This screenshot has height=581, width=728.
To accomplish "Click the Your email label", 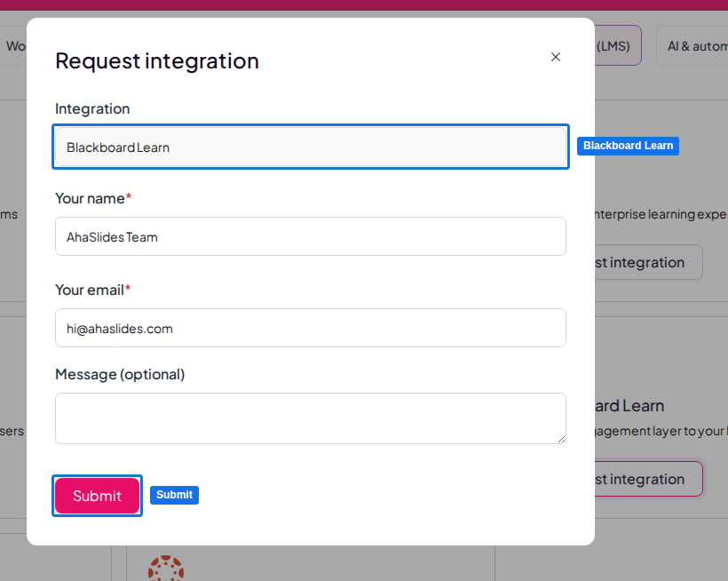I will 93,290.
